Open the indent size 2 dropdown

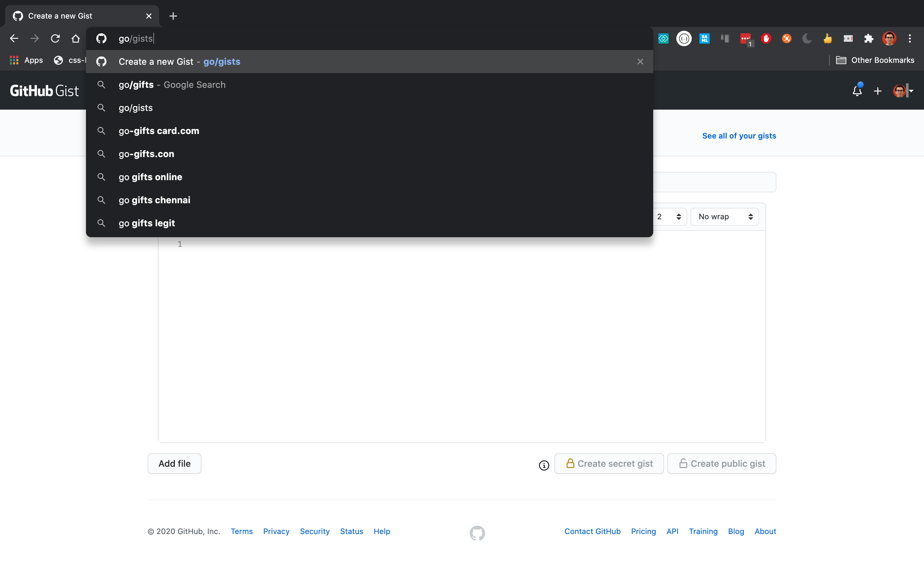coord(669,217)
